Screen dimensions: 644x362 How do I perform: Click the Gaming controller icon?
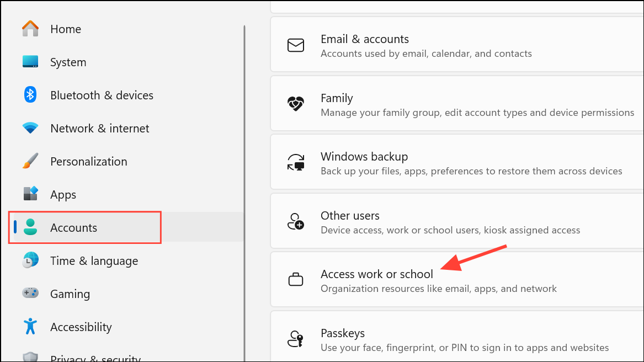[30, 294]
